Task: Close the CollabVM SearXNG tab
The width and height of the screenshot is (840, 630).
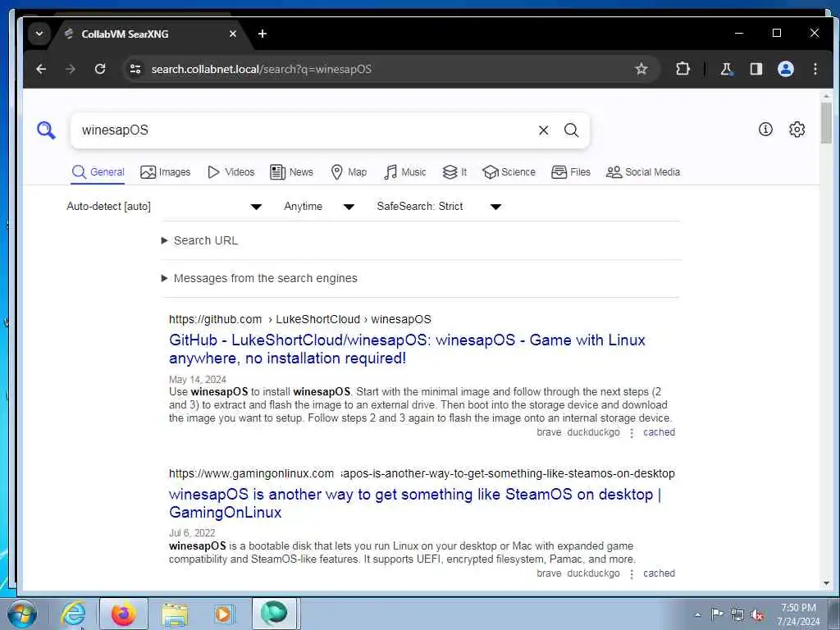Action: [x=232, y=34]
